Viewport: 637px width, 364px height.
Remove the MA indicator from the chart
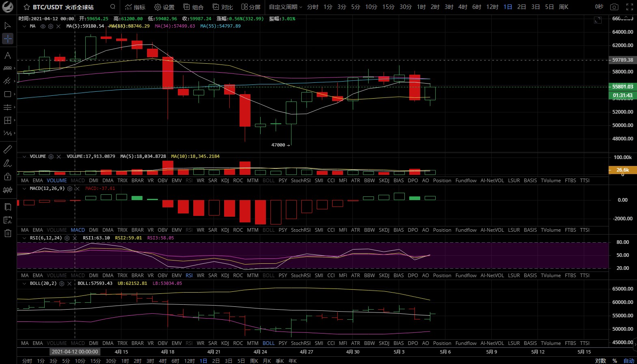pyautogui.click(x=58, y=26)
